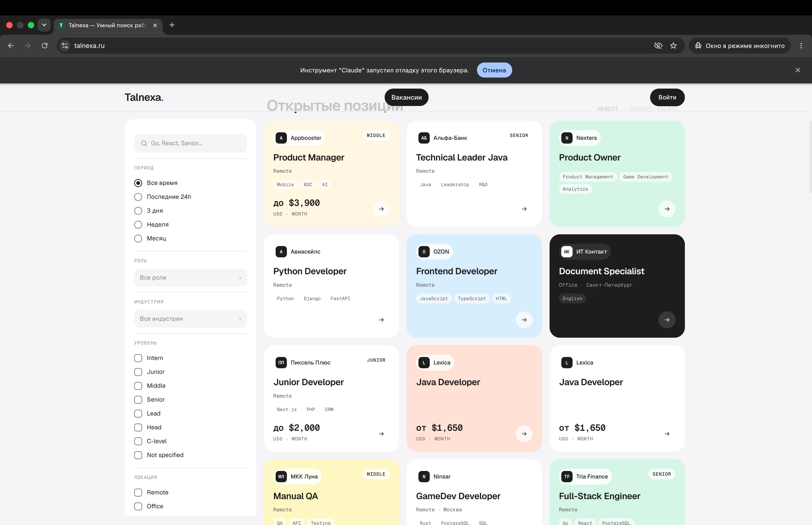The image size is (812, 525).
Task: Check the Not specified level checkbox
Action: pyautogui.click(x=138, y=455)
